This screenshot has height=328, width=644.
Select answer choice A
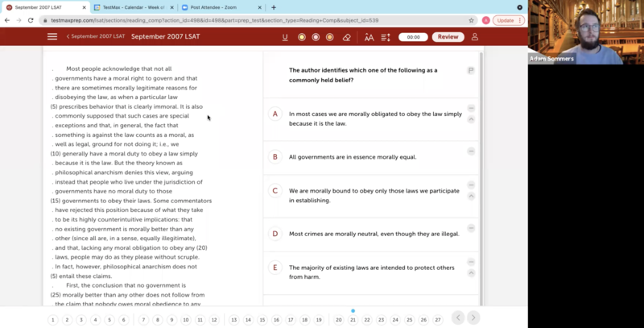coord(275,114)
